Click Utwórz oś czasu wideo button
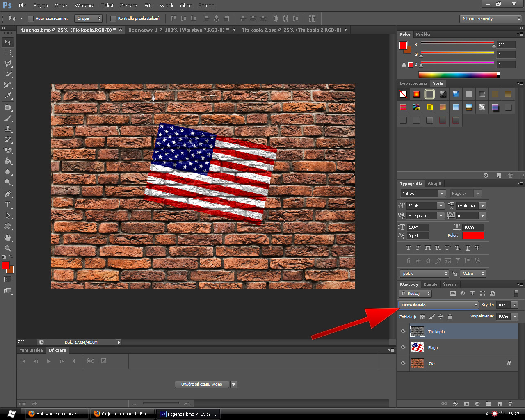 point(202,384)
